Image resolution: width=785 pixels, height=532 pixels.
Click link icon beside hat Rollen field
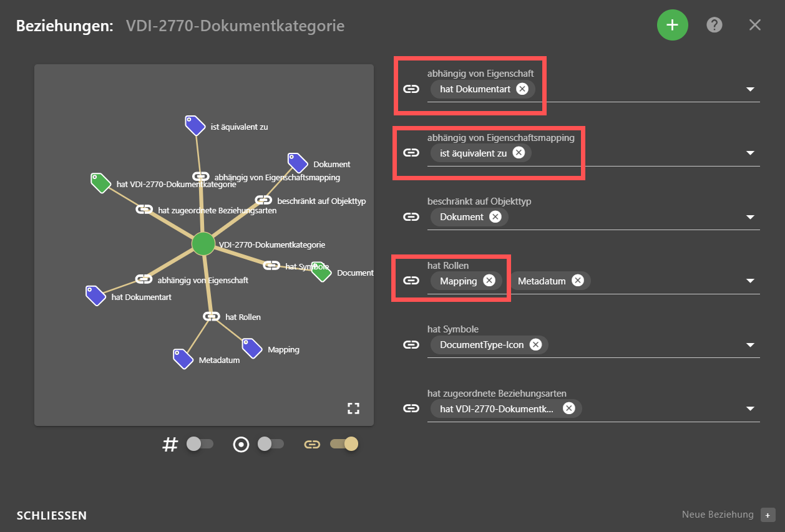(411, 281)
